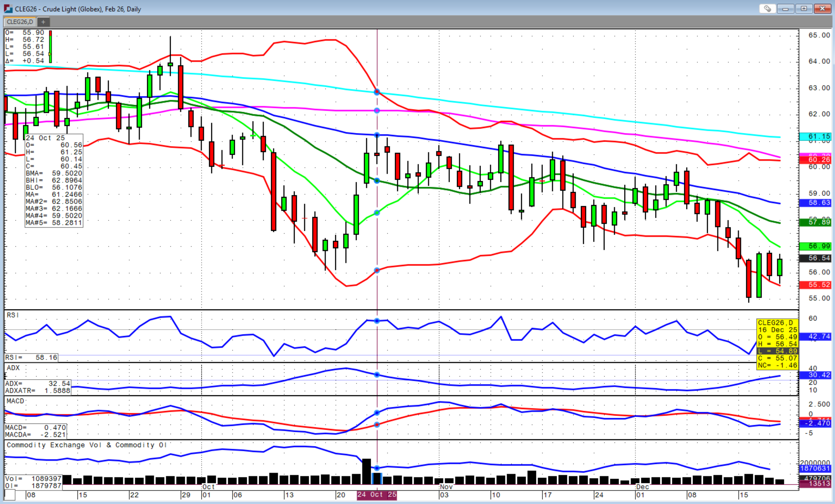Click the RSI study label
This screenshot has height=504, width=835.
12,315
